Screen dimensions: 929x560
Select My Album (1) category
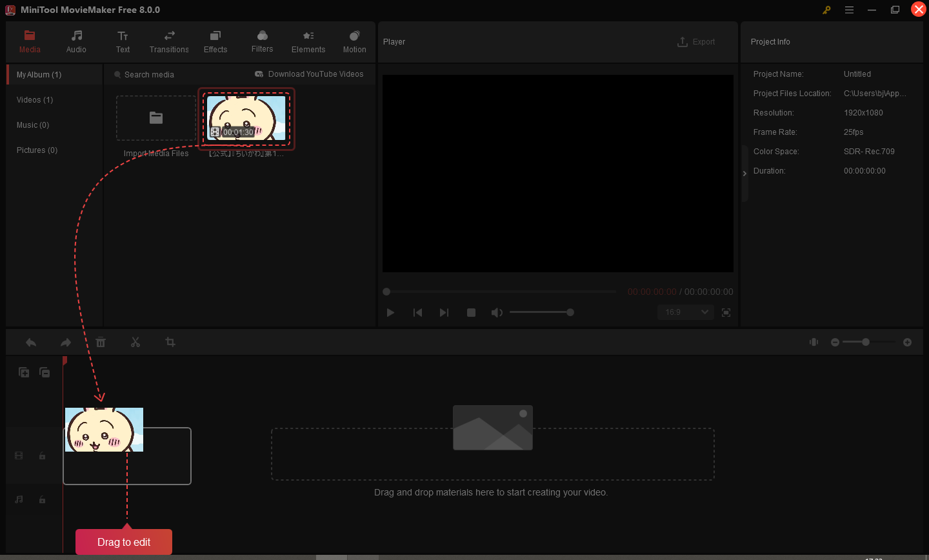pos(55,75)
